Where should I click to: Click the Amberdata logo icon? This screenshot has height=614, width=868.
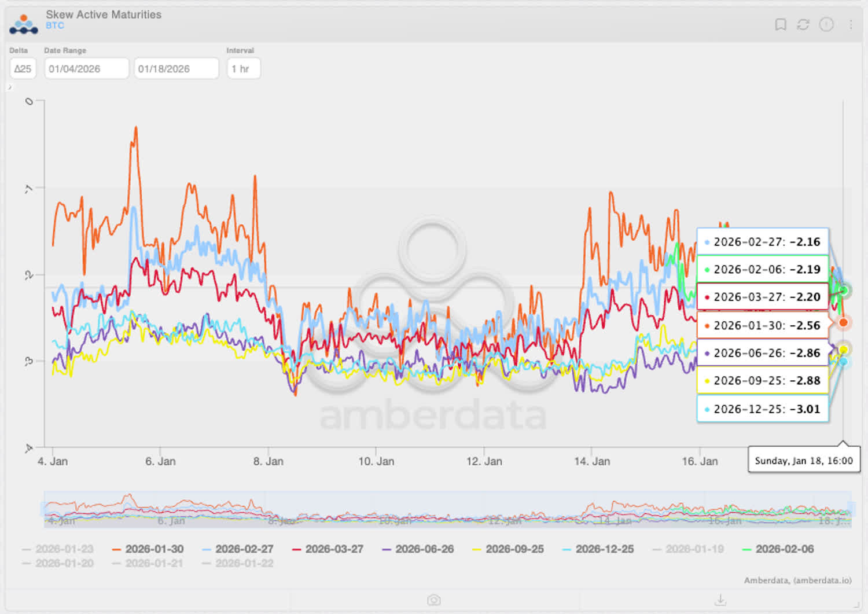pos(24,24)
